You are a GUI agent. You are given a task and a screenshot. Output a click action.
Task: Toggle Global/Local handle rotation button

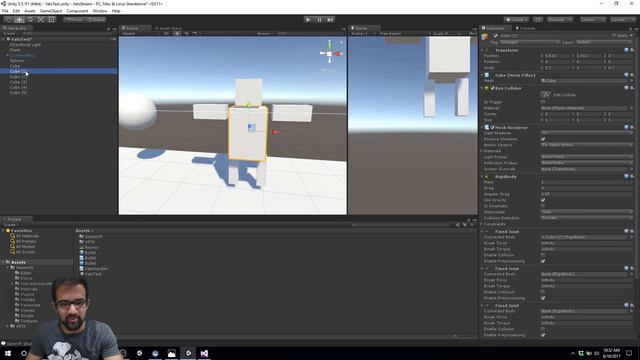(x=96, y=19)
